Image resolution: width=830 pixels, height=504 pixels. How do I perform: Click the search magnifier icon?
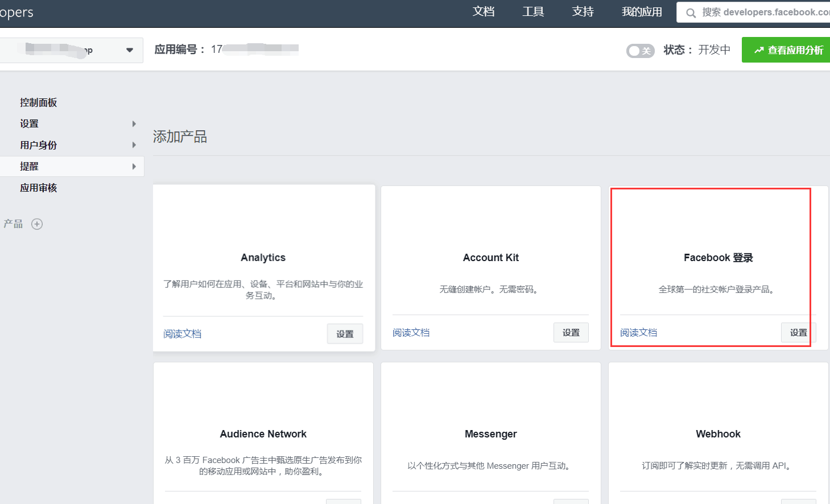tap(691, 13)
